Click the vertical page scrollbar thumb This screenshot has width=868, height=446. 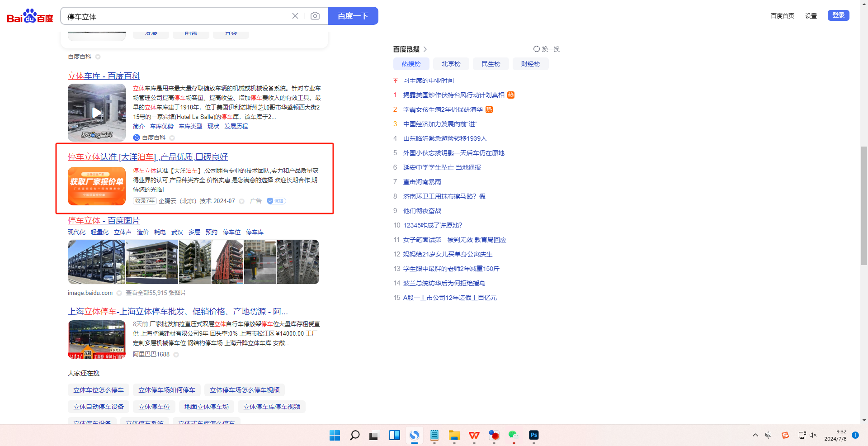pos(864,206)
